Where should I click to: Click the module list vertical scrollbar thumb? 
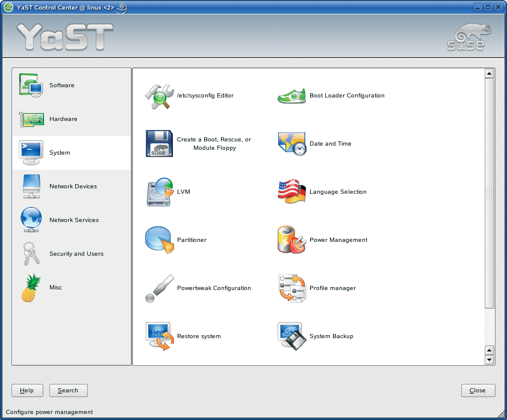490,193
